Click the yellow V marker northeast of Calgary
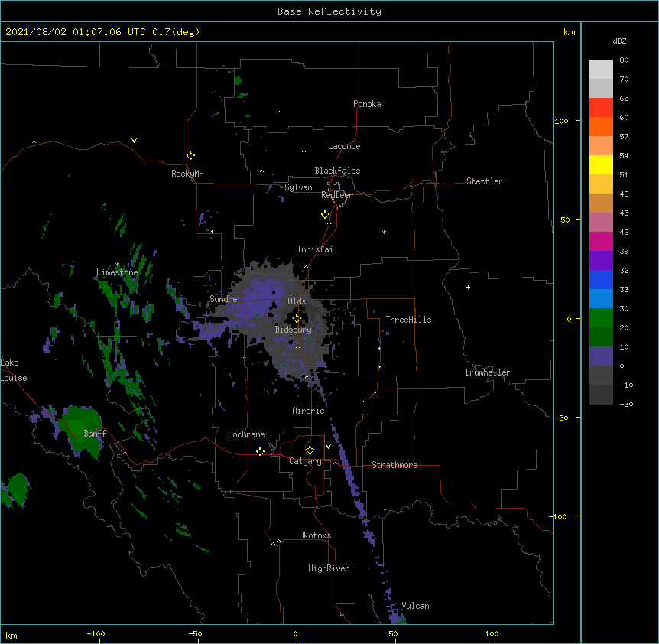This screenshot has height=644, width=659. click(x=328, y=447)
